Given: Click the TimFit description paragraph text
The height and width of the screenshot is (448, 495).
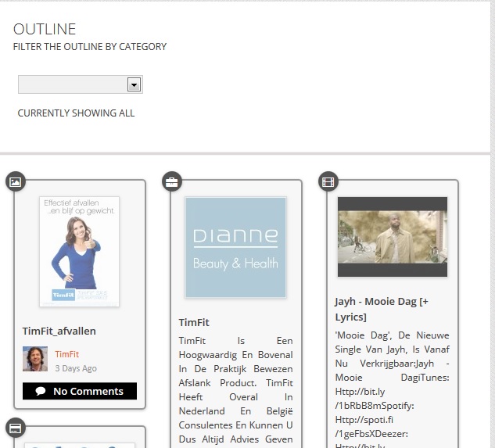Looking at the screenshot, I should coord(236,391).
